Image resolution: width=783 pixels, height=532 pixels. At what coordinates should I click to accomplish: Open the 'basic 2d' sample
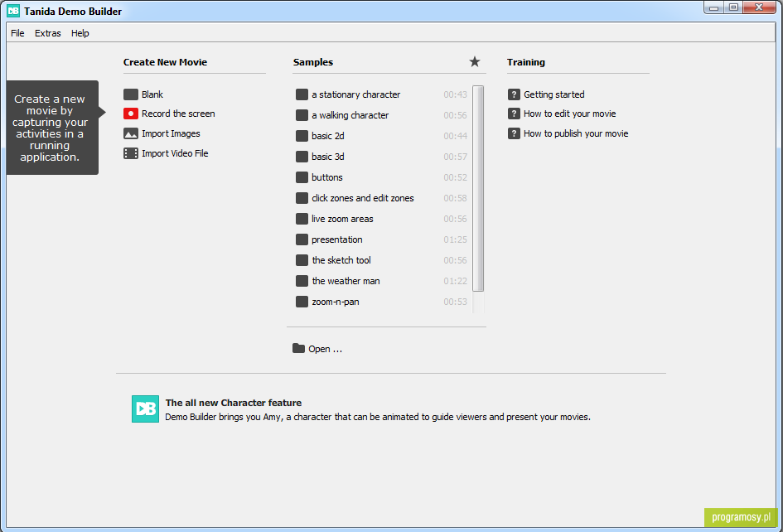tap(327, 136)
